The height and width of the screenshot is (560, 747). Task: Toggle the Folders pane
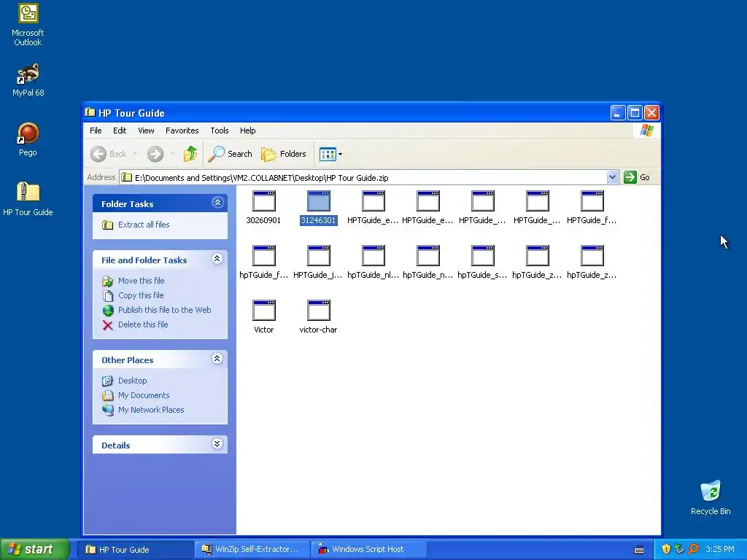tap(284, 154)
